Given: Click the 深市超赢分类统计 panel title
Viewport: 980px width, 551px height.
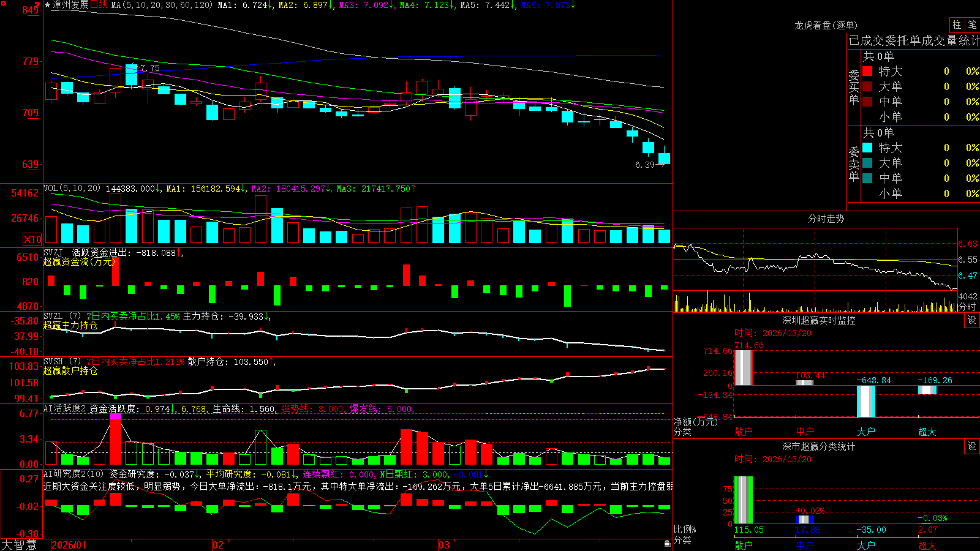Looking at the screenshot, I should click(818, 446).
